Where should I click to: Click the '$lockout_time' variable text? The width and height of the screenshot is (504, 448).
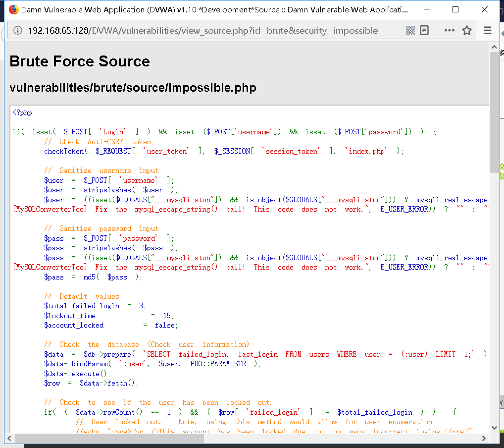click(x=70, y=316)
